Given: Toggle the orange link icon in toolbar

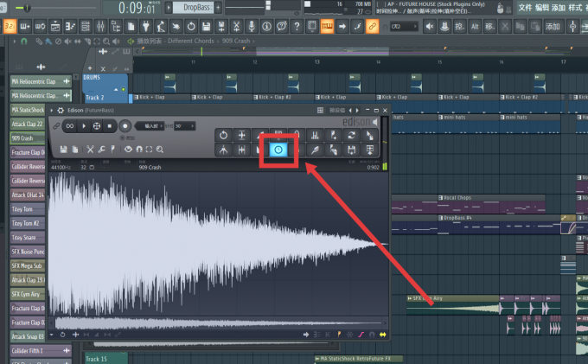Looking at the screenshot, I should pos(372,26).
